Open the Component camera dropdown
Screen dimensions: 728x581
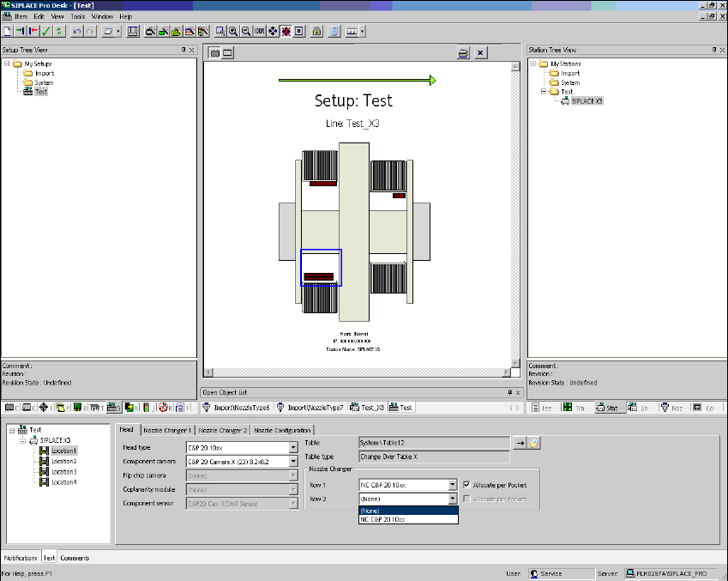(292, 461)
